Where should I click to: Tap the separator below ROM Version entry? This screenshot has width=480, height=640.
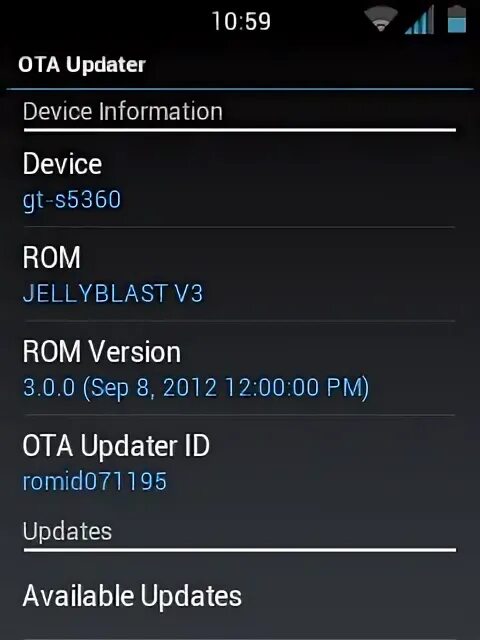tap(240, 415)
